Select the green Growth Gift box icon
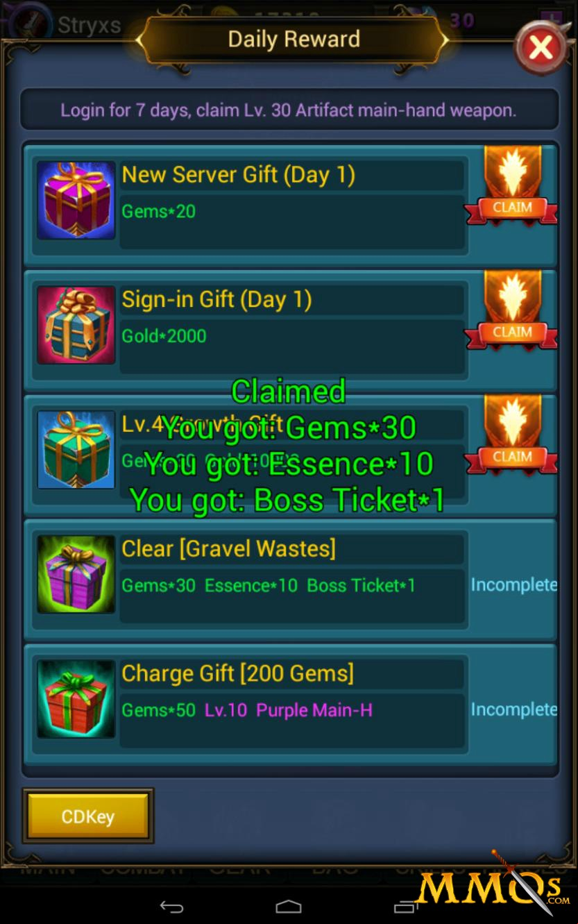The height and width of the screenshot is (924, 578). point(76,450)
